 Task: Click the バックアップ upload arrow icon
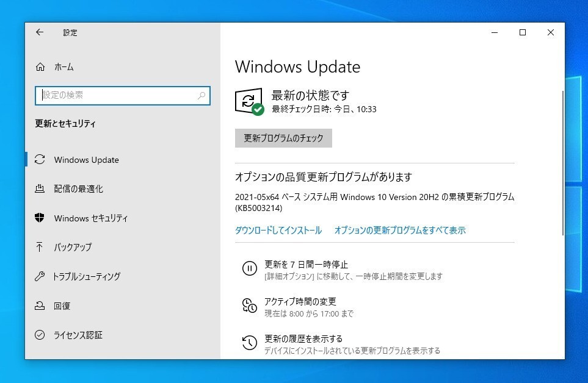click(39, 247)
